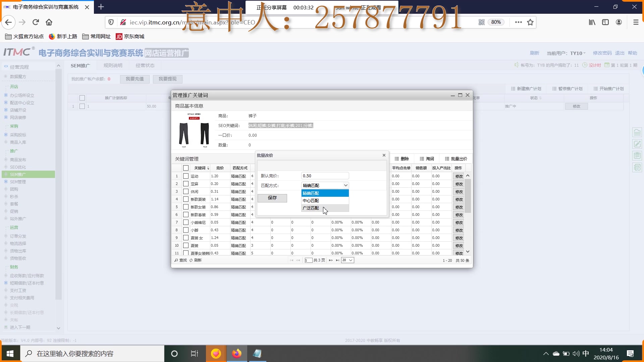Collapse the sidebar with up chevron

58,66
